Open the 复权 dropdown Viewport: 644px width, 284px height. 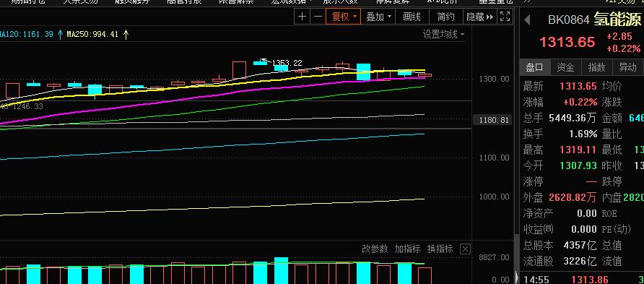tap(344, 17)
